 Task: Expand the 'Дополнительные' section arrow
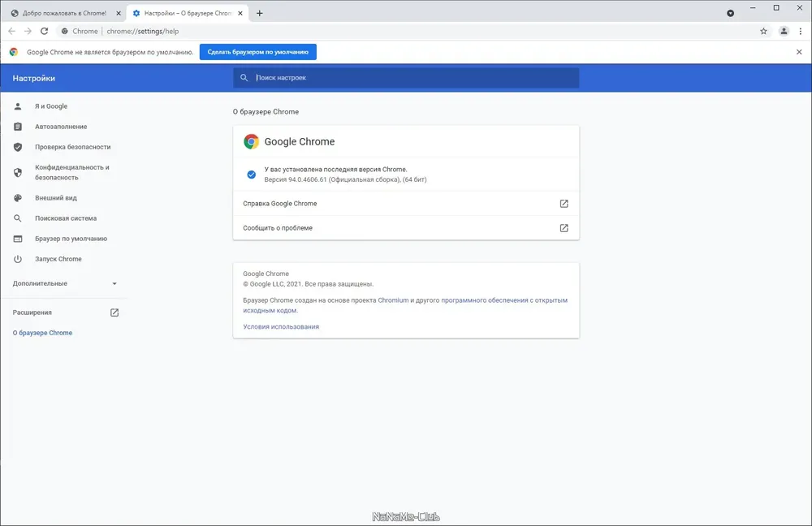click(114, 284)
